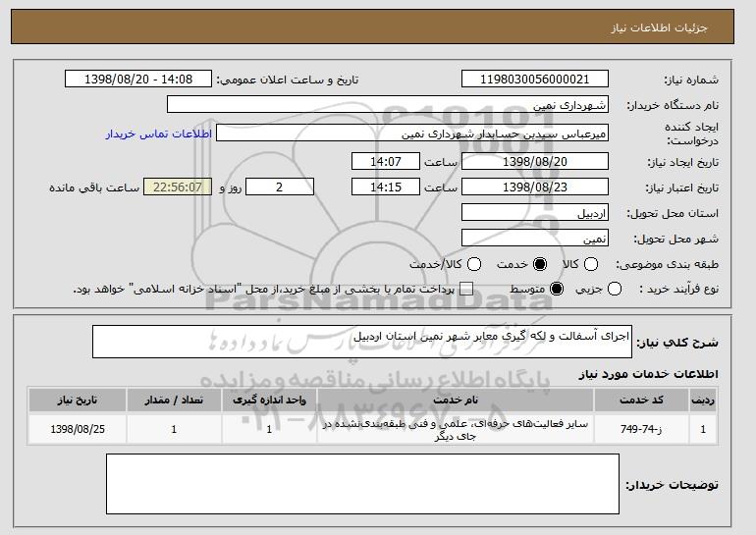Click the countdown timer 22:56:07
Image resolution: width=756 pixels, height=535 pixels.
tap(178, 187)
